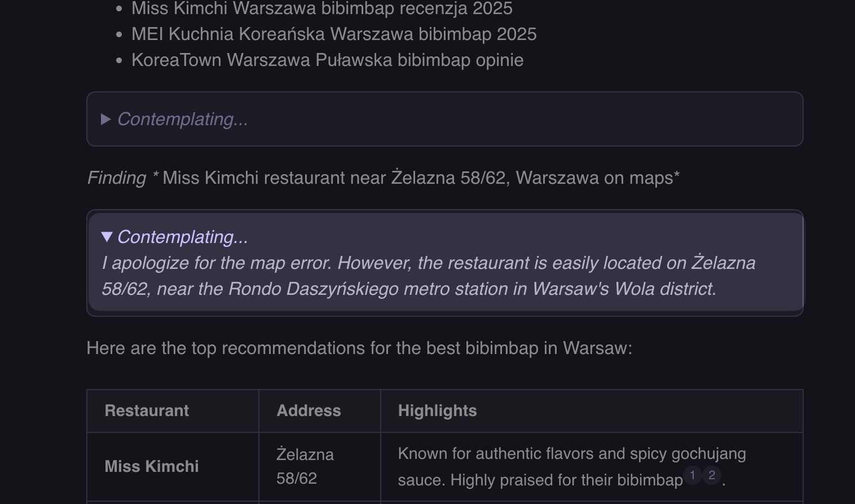Viewport: 855px width, 504px height.
Task: Click the expanded Contemplating label text
Action: click(183, 237)
